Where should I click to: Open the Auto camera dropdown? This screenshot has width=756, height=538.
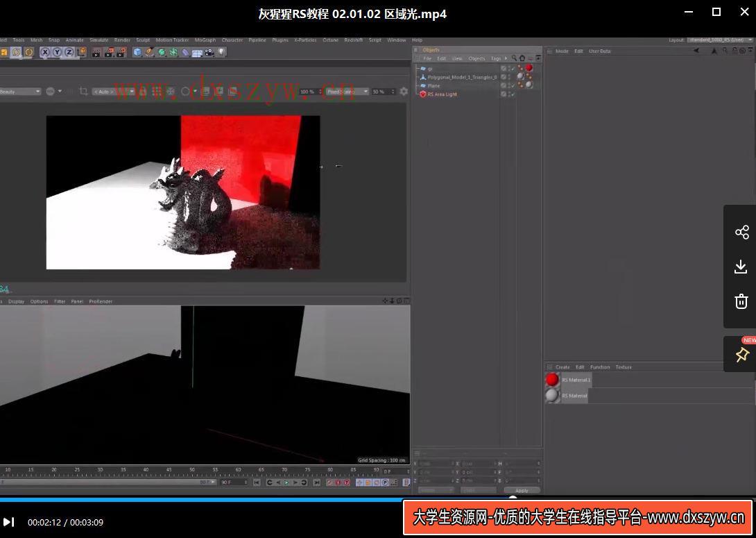point(113,91)
